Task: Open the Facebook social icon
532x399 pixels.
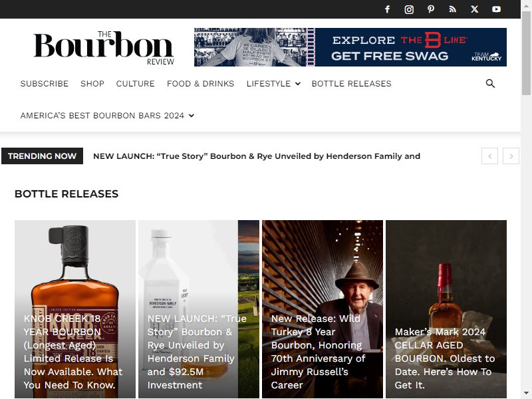Action: pos(387,9)
